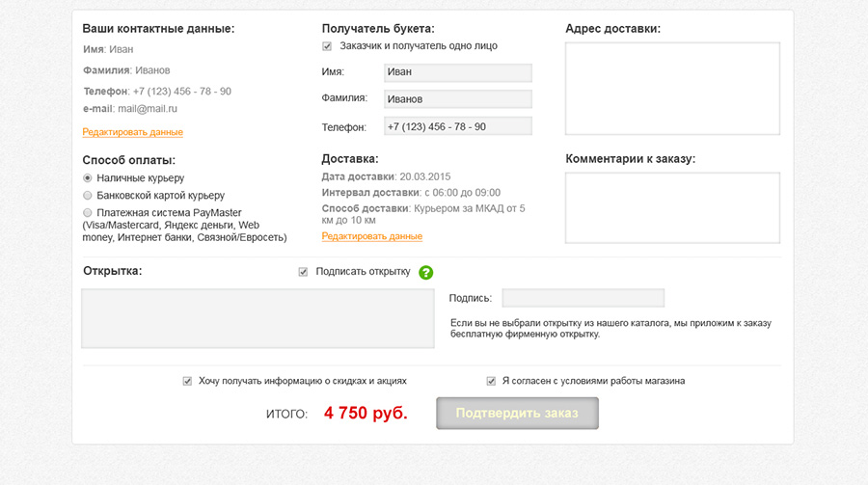Screen dimensions: 868x485
Task: Select "Наличные курьеру" payment option
Action: 88,178
